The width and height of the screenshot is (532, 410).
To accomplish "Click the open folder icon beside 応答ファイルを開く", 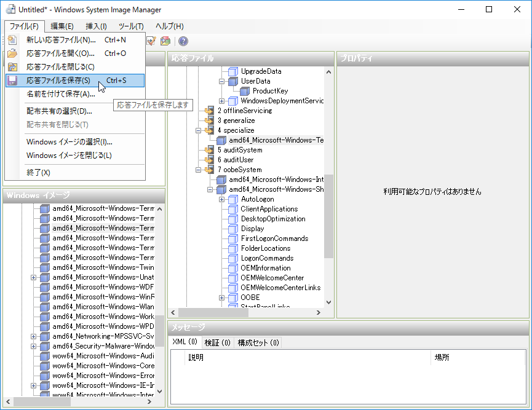I will (12, 53).
